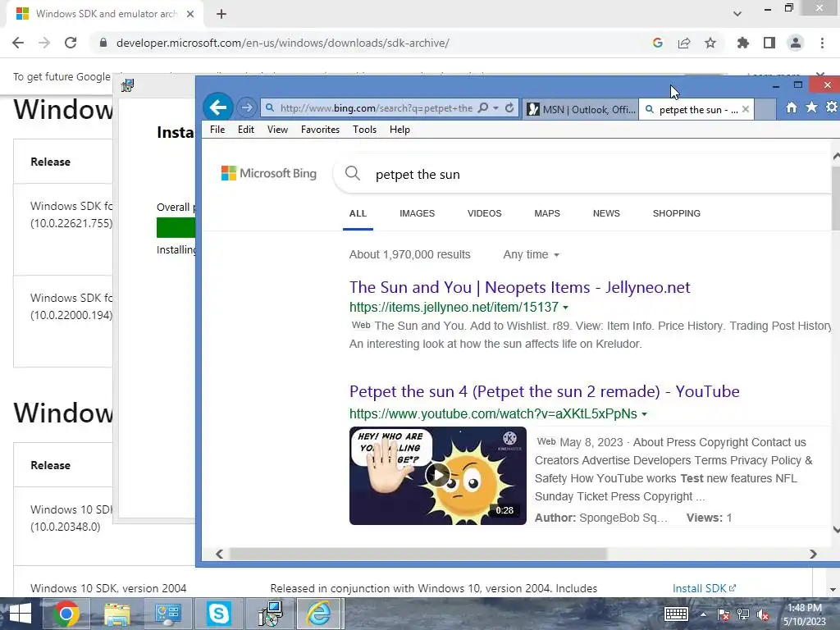Reload the Chrome page
Image resolution: width=840 pixels, height=630 pixels.
point(71,43)
